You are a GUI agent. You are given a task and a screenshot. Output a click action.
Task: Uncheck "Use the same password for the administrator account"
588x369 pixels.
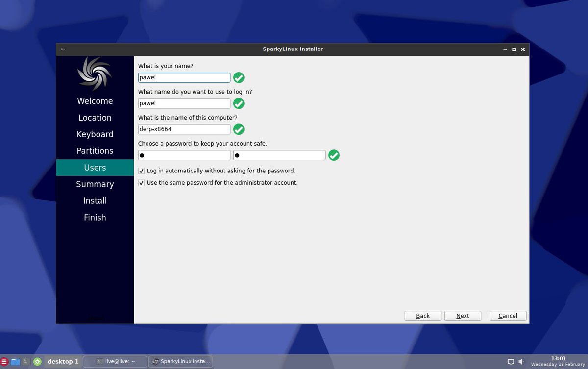point(141,183)
